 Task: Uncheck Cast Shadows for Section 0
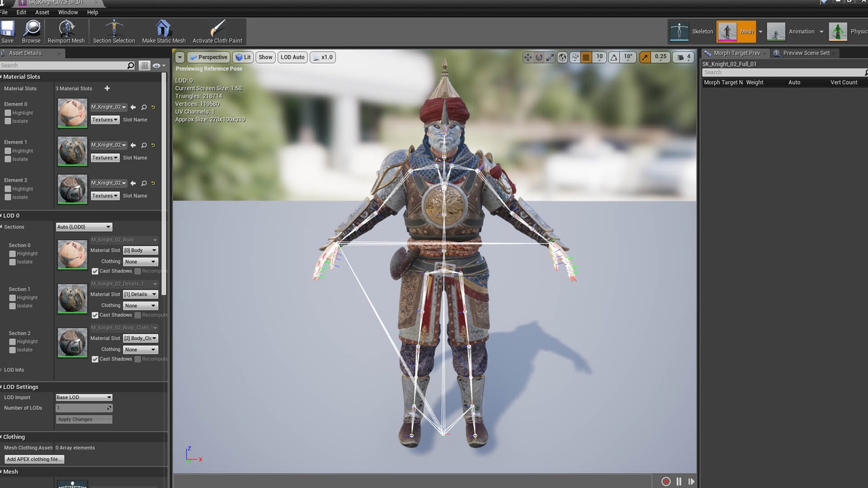(95, 271)
